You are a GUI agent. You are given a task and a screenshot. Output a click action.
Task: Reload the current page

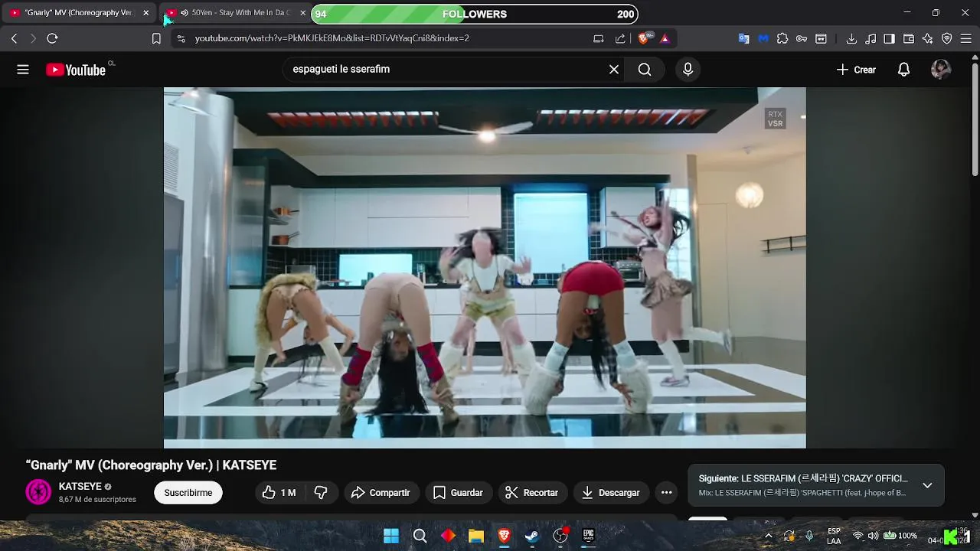coord(52,38)
